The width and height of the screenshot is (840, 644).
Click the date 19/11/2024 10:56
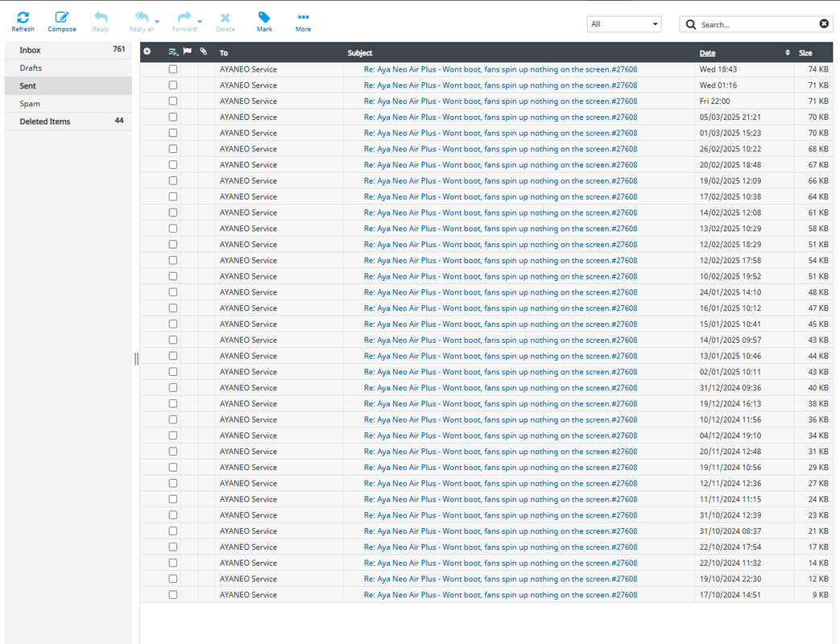pos(730,468)
